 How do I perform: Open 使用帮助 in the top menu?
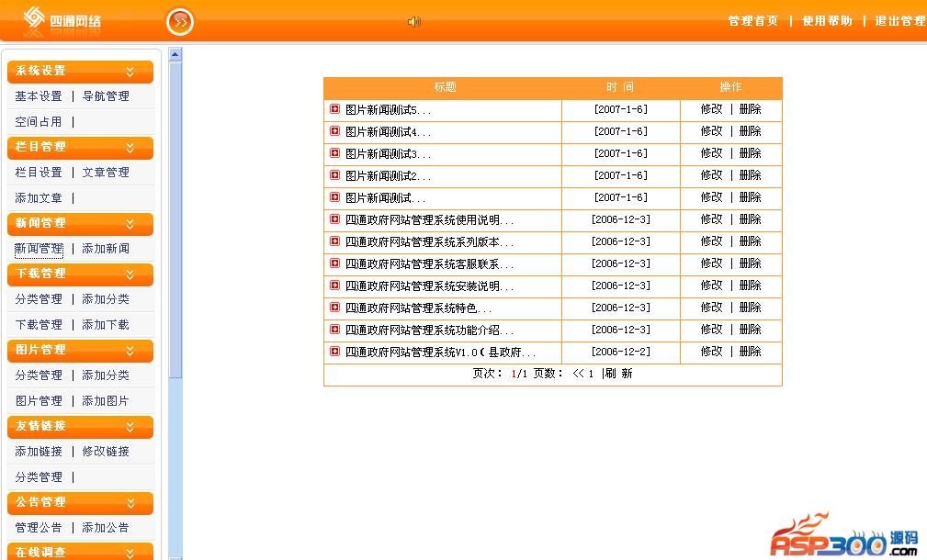point(827,21)
